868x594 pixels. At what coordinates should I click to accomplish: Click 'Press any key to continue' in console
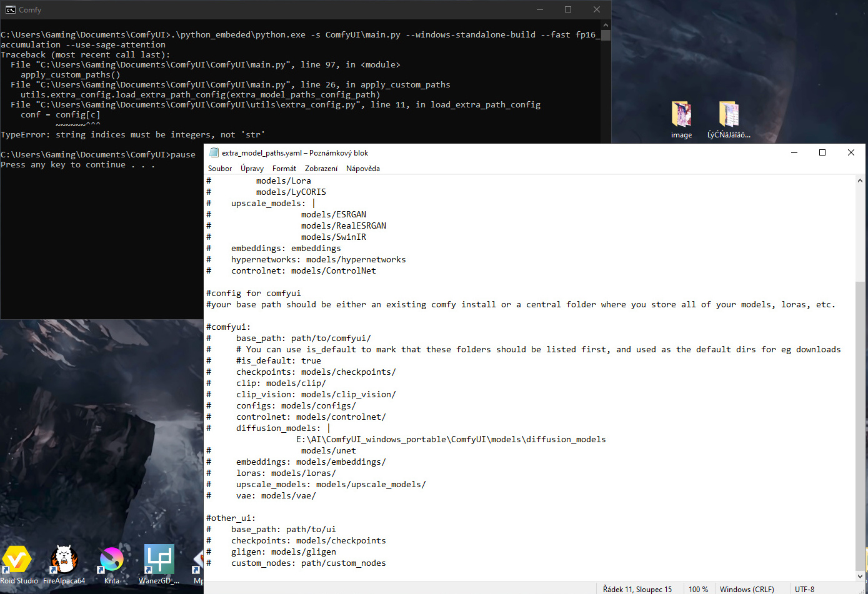[77, 164]
